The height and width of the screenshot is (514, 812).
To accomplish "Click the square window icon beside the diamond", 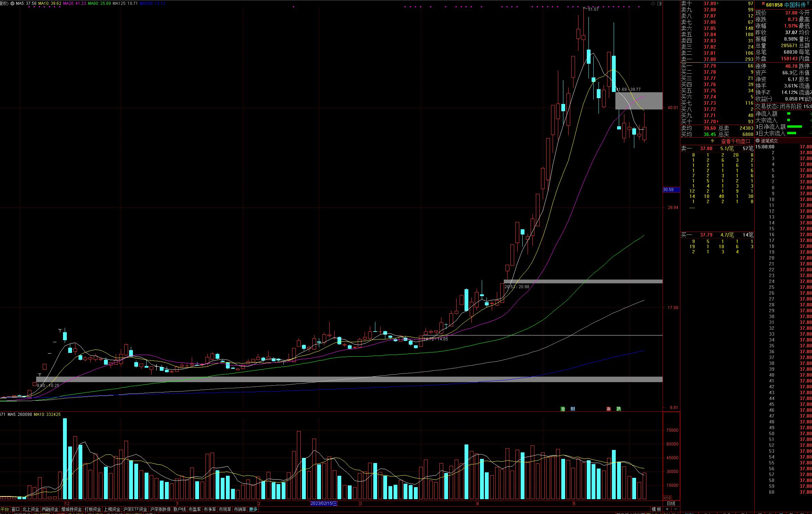I will click(659, 3).
